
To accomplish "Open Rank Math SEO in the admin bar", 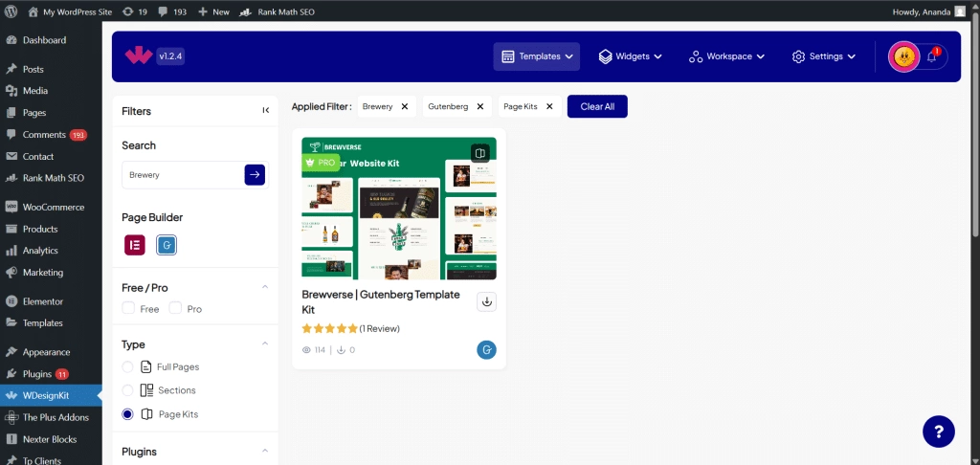I will [x=277, y=11].
